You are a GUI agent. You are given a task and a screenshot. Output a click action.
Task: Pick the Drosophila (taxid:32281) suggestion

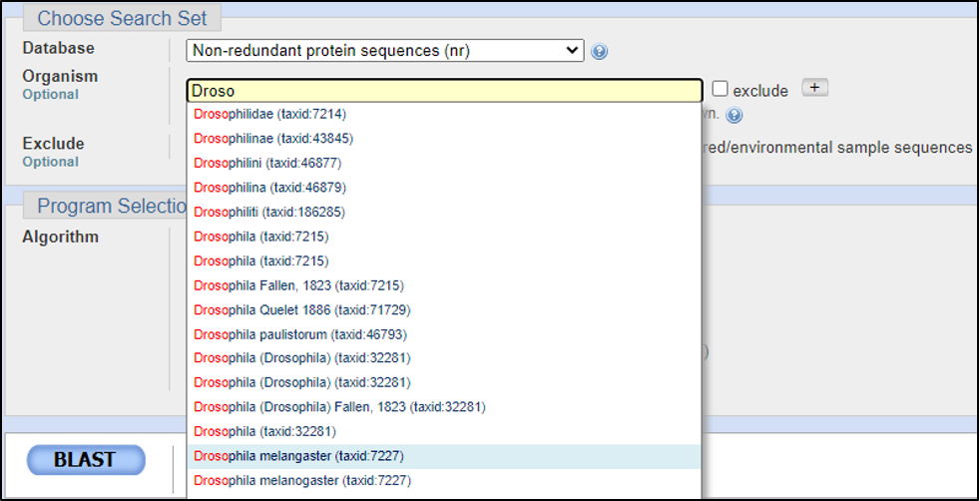tap(264, 431)
